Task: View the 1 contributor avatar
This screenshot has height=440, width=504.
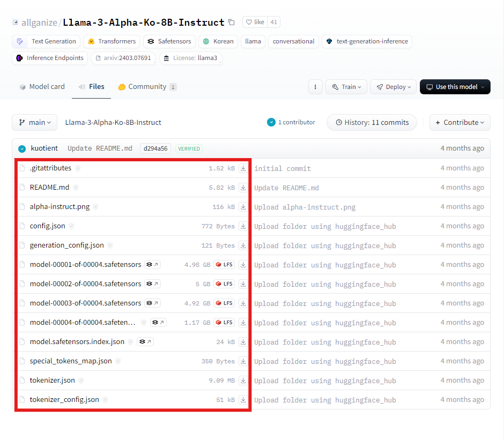Action: click(x=271, y=122)
